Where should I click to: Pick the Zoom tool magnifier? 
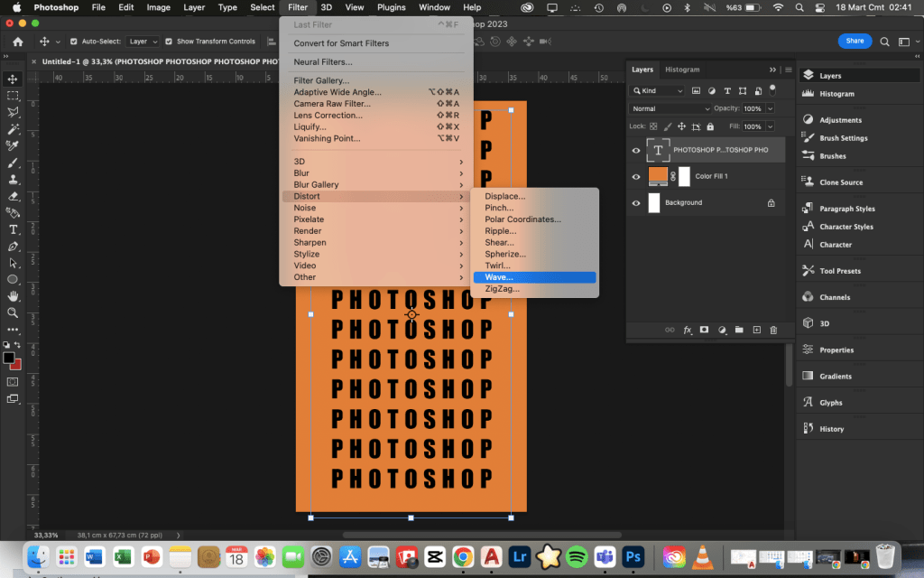[x=13, y=312]
